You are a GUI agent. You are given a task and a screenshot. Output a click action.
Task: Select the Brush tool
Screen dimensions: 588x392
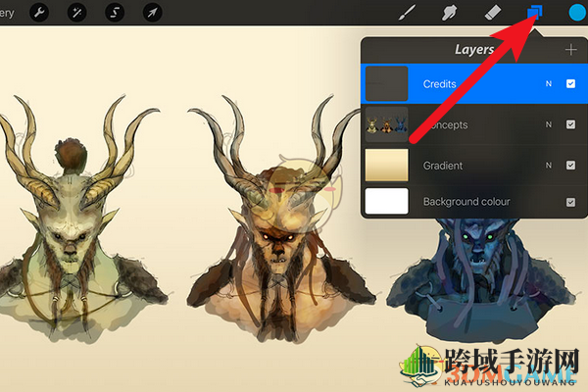point(408,13)
